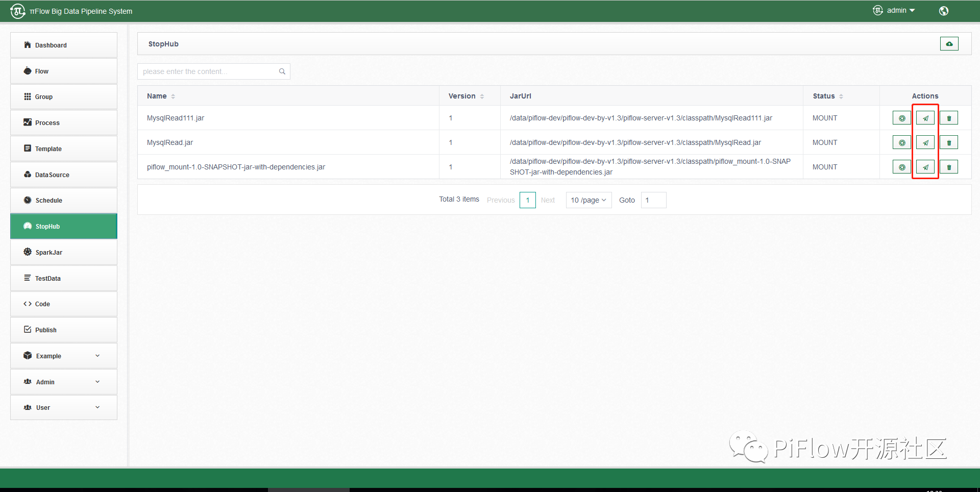Expand the User sidebar menu
The height and width of the screenshot is (492, 980).
coord(63,408)
